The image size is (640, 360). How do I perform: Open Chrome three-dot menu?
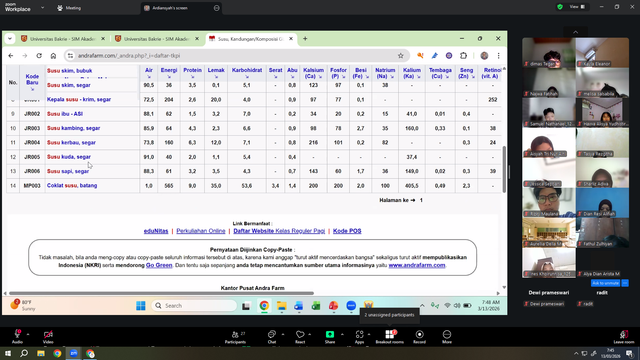498,56
